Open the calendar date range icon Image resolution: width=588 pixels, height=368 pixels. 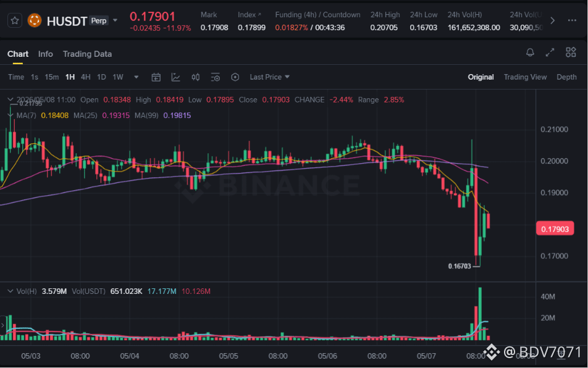(156, 77)
